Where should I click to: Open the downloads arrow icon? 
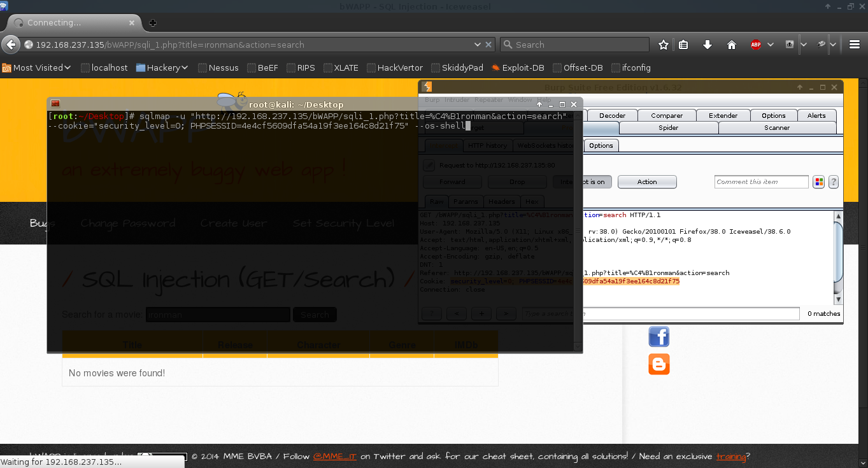coord(708,45)
